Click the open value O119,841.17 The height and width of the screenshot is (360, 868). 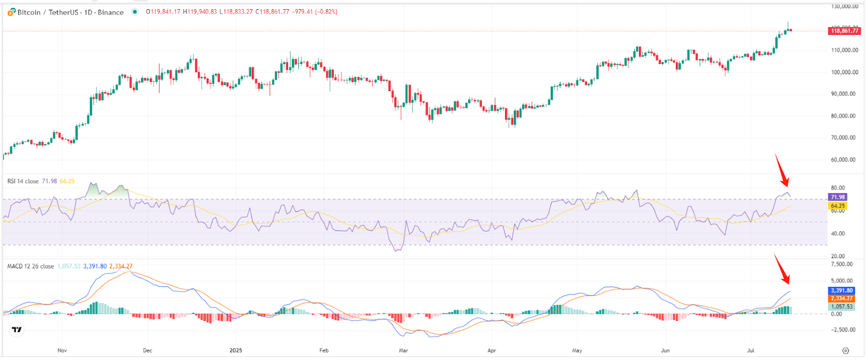[x=163, y=12]
